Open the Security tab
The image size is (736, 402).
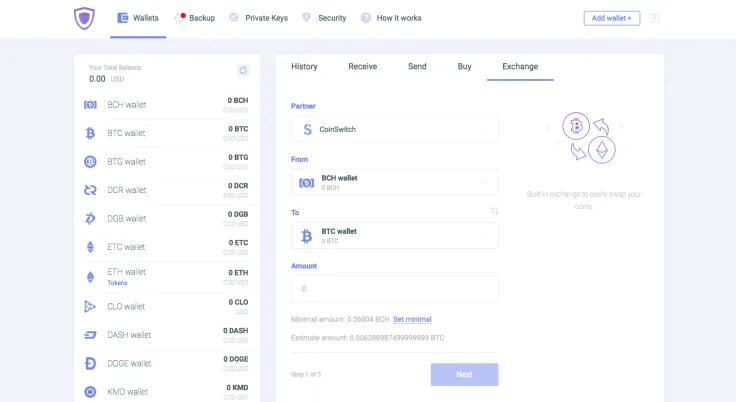(x=324, y=18)
